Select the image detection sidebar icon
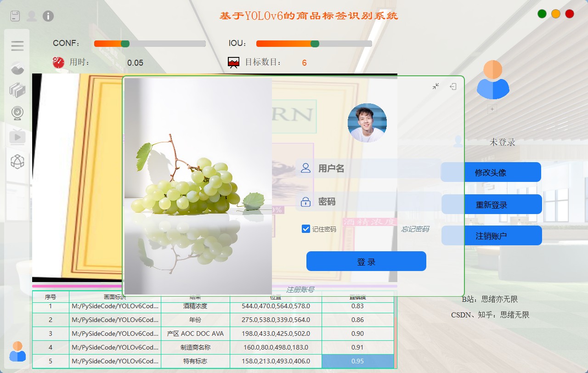The image size is (588, 373). pyautogui.click(x=17, y=68)
